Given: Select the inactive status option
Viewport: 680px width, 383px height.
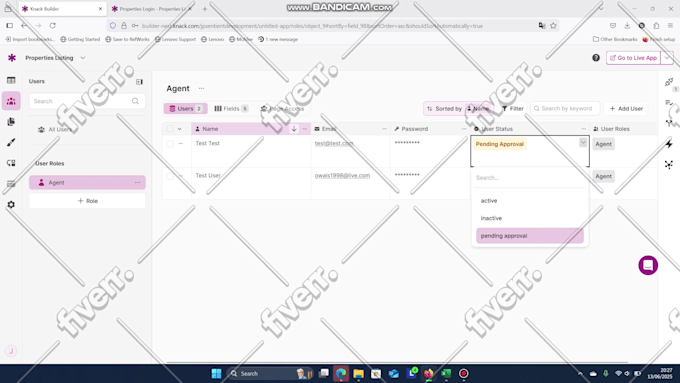Looking at the screenshot, I should click(530, 218).
